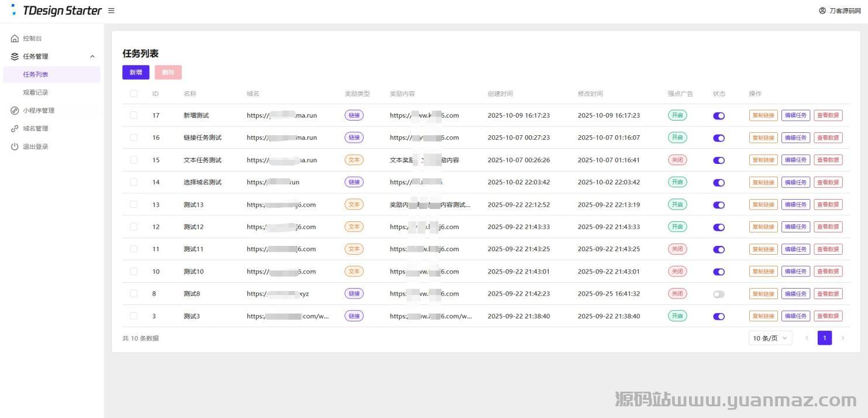Collapse the 任务管理 menu chevron

(x=92, y=57)
